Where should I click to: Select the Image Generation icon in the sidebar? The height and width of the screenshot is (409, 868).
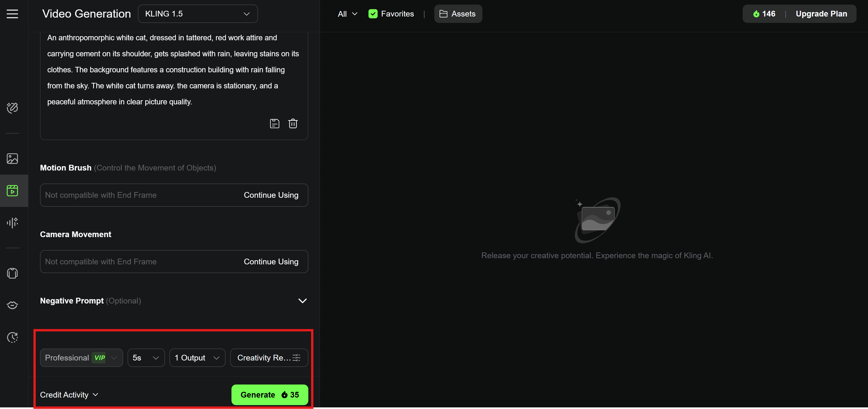tap(13, 158)
